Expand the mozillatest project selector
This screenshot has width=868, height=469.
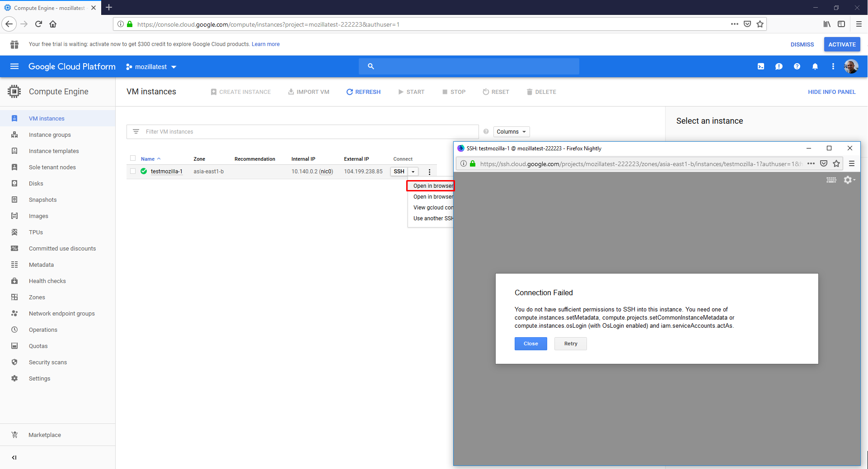[x=151, y=67]
